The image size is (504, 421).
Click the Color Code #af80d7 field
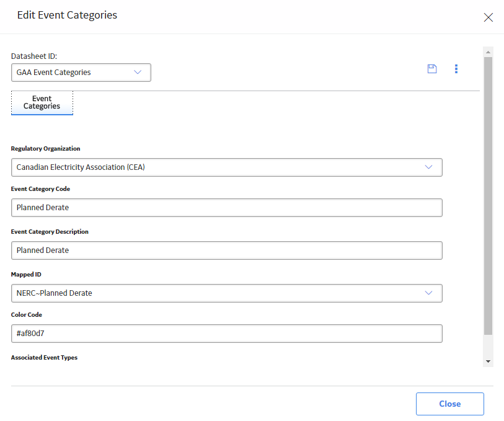227,333
